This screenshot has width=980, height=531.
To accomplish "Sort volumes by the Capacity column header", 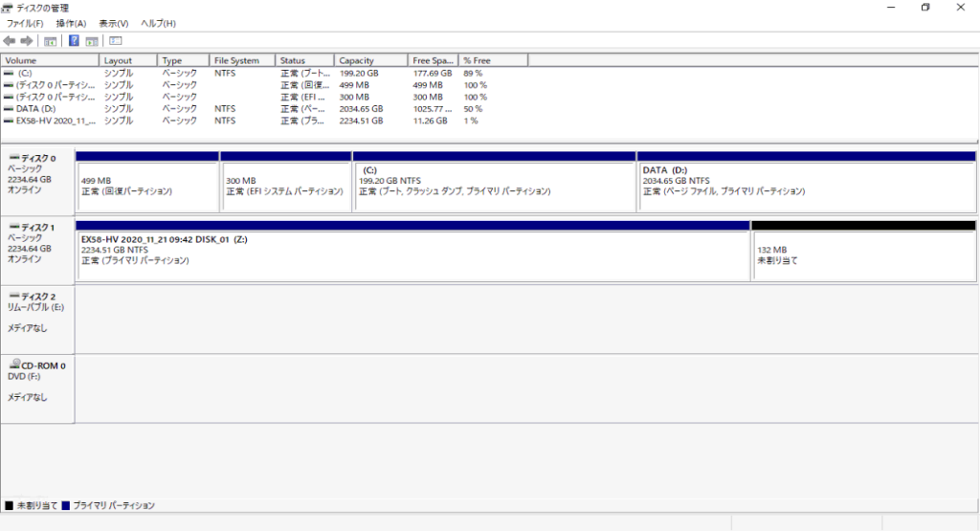I will (371, 60).
